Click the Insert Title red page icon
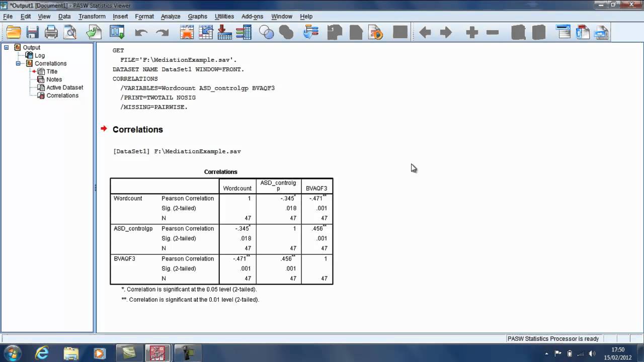 (x=583, y=33)
